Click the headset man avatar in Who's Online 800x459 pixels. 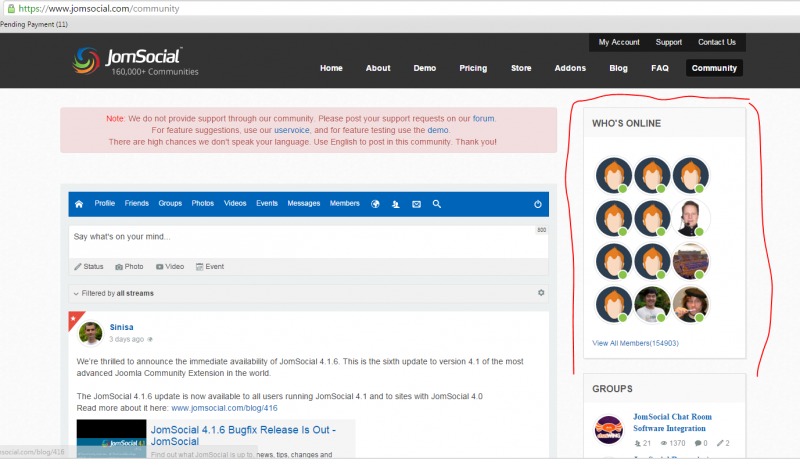click(x=690, y=218)
